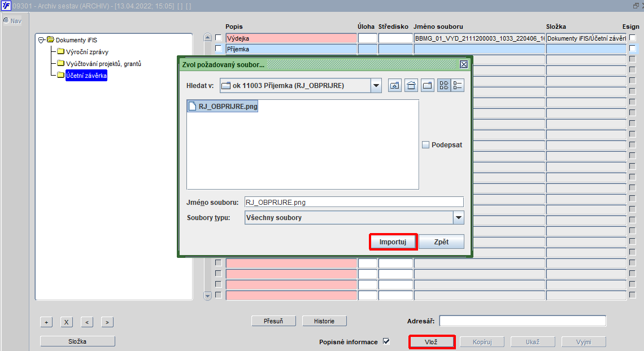Click the Výroční zprávy folder icon
Viewport: 644px width, 351px height.
(x=61, y=51)
